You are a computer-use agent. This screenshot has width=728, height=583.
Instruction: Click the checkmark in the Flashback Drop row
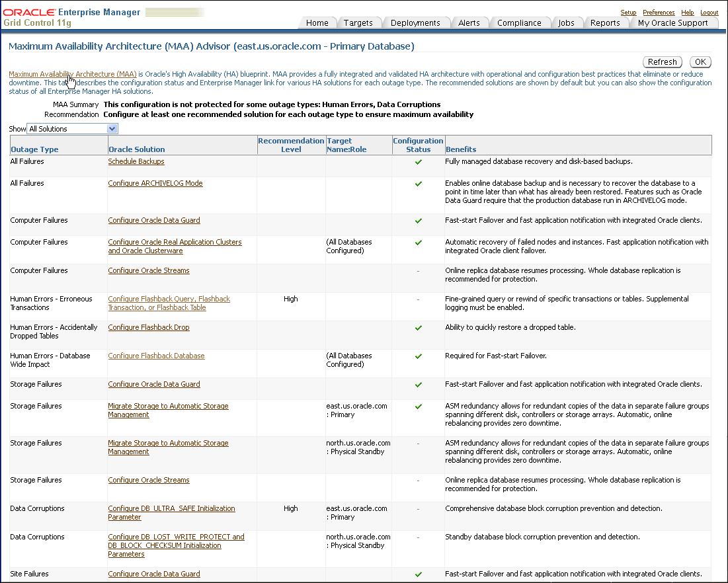(418, 328)
